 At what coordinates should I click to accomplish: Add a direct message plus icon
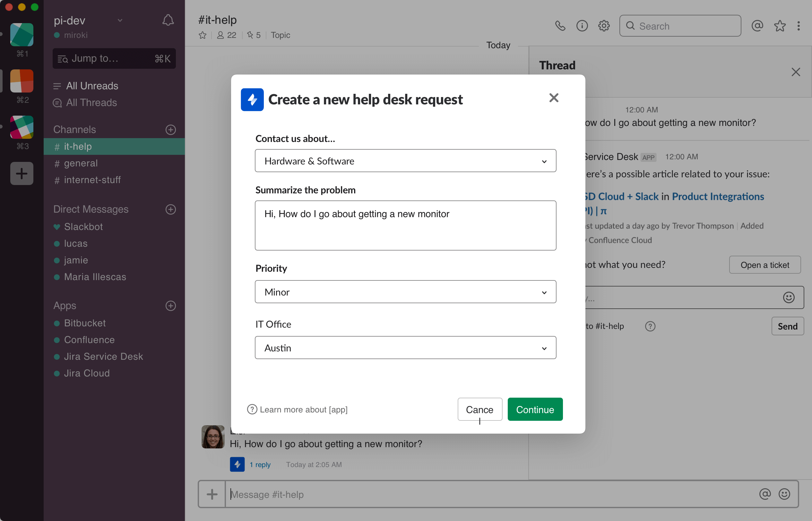[170, 209]
